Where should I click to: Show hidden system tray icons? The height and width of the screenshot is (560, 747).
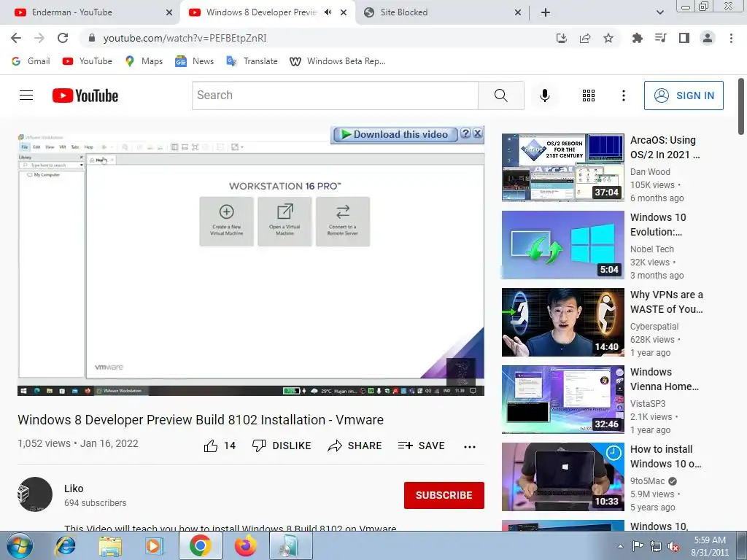coord(620,546)
